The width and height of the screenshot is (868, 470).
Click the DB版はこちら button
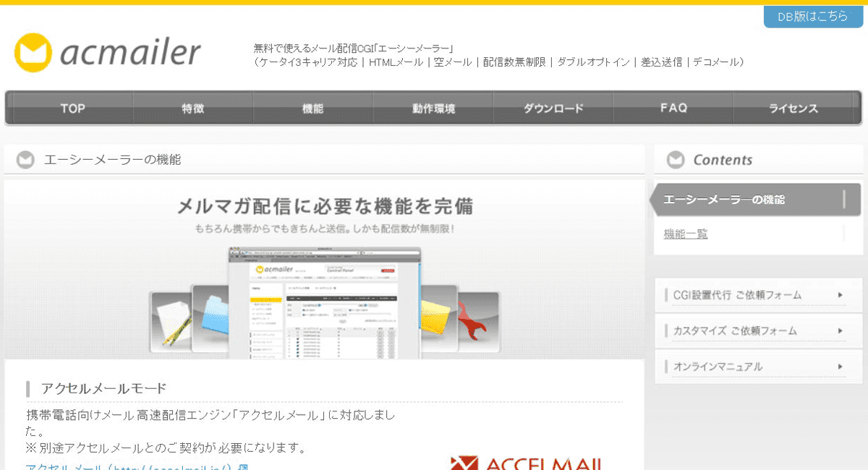tap(813, 16)
